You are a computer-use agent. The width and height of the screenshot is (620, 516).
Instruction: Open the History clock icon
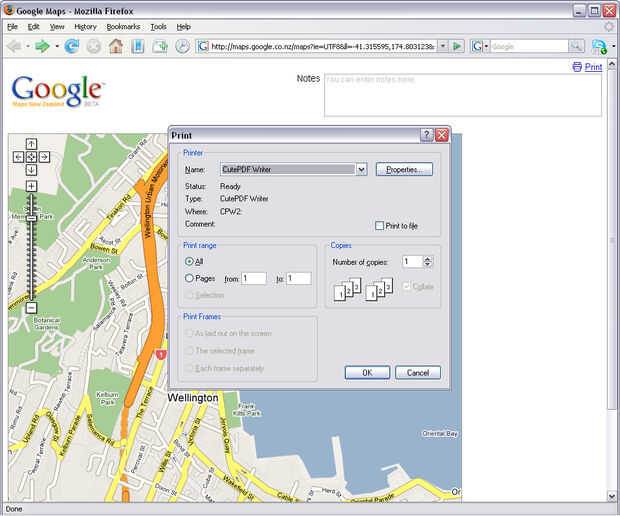182,46
